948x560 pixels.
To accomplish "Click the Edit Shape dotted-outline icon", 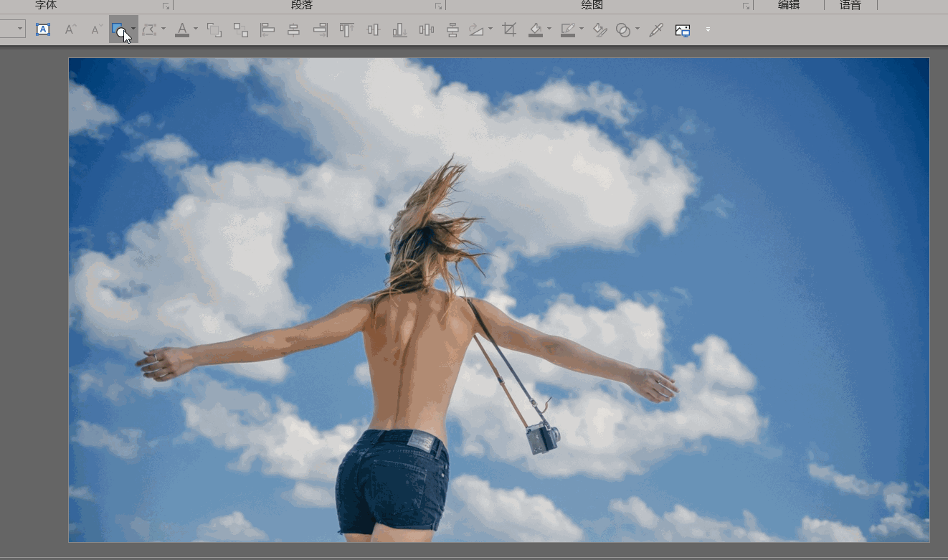I will pyautogui.click(x=149, y=29).
